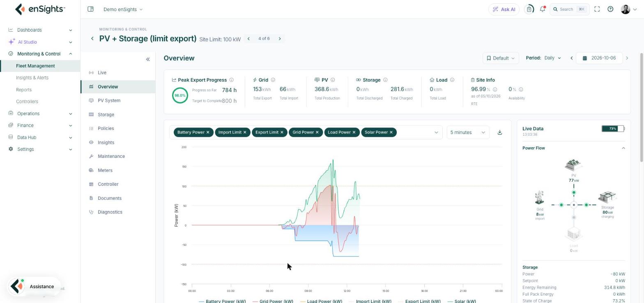
Task: Open the Assistance chat button
Action: [x=34, y=287]
